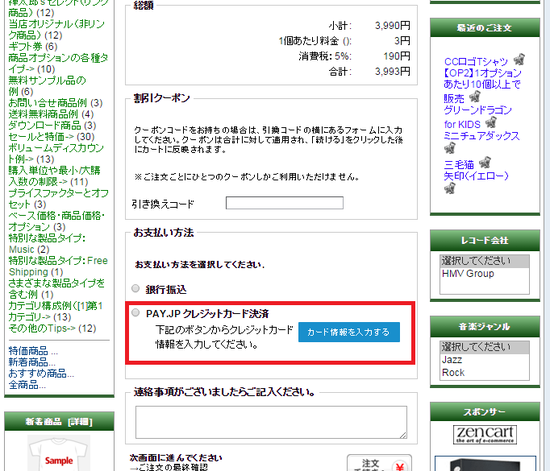Open the 特別な製品タイプ: Music category
Viewport: 550px width, 471px height.
pos(47,243)
